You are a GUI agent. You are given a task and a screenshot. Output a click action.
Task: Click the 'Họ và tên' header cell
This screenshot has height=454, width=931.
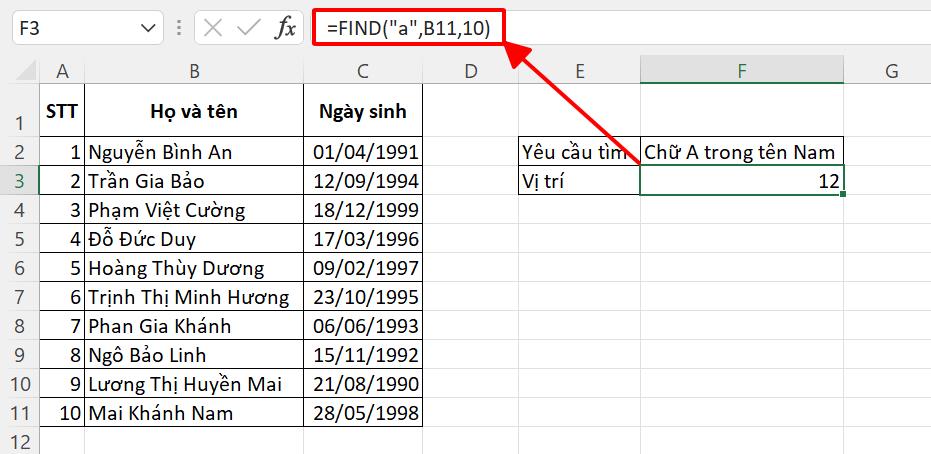point(194,110)
